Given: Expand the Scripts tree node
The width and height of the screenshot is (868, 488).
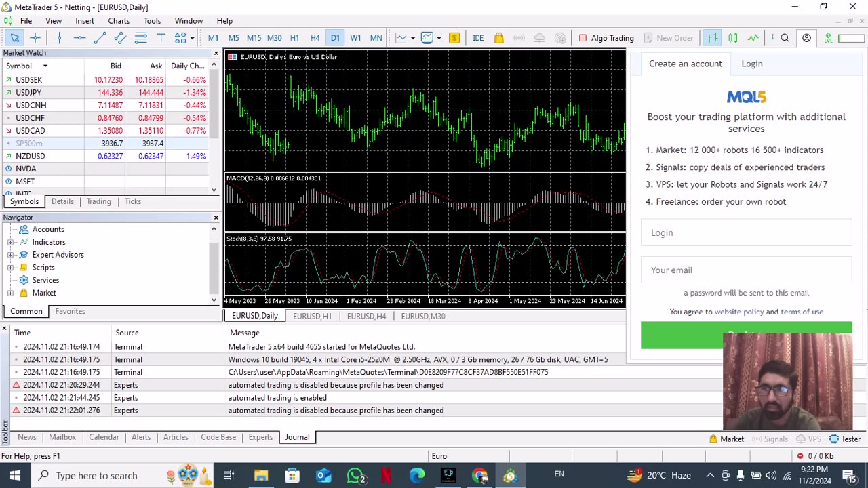Looking at the screenshot, I should (x=10, y=268).
